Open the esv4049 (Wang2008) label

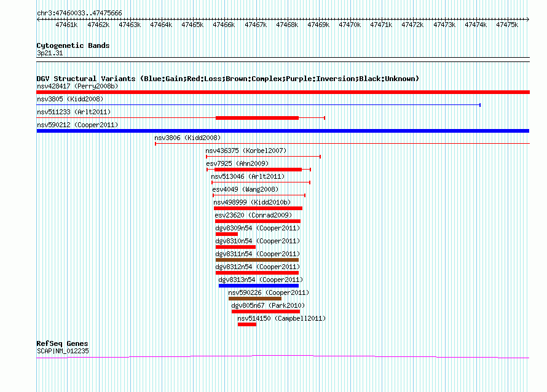(x=246, y=189)
